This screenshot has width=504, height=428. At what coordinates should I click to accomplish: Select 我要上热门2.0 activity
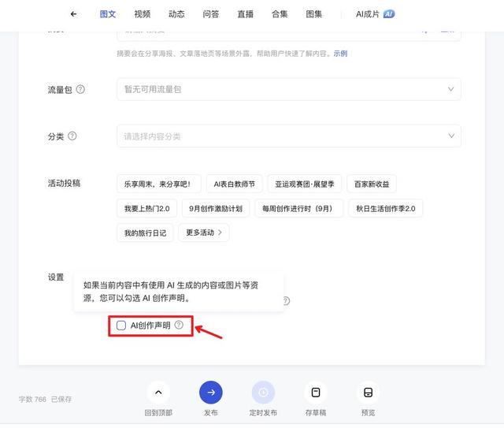[x=147, y=208]
